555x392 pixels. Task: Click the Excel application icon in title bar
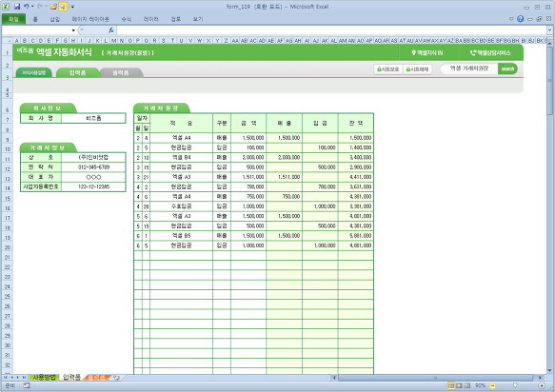(6, 7)
